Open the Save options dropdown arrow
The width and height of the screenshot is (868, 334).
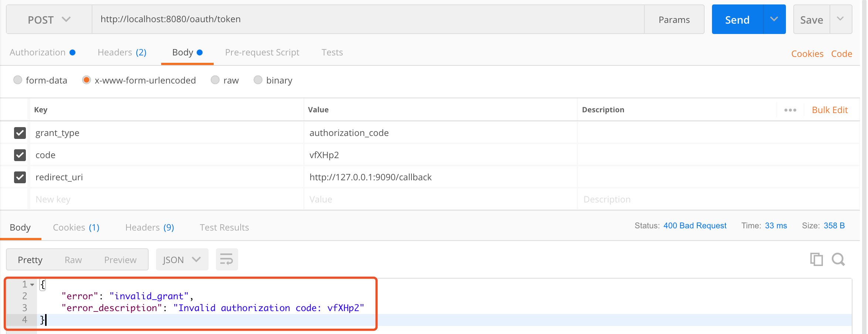pyautogui.click(x=840, y=19)
